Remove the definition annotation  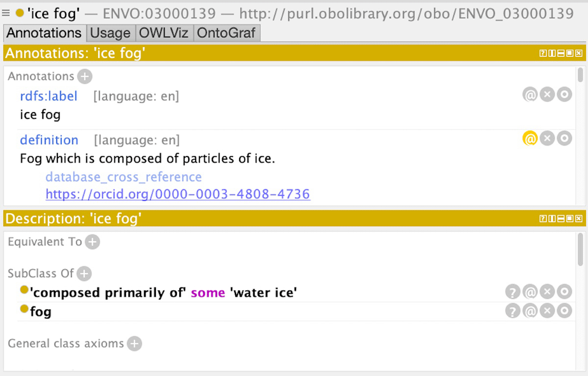point(547,139)
